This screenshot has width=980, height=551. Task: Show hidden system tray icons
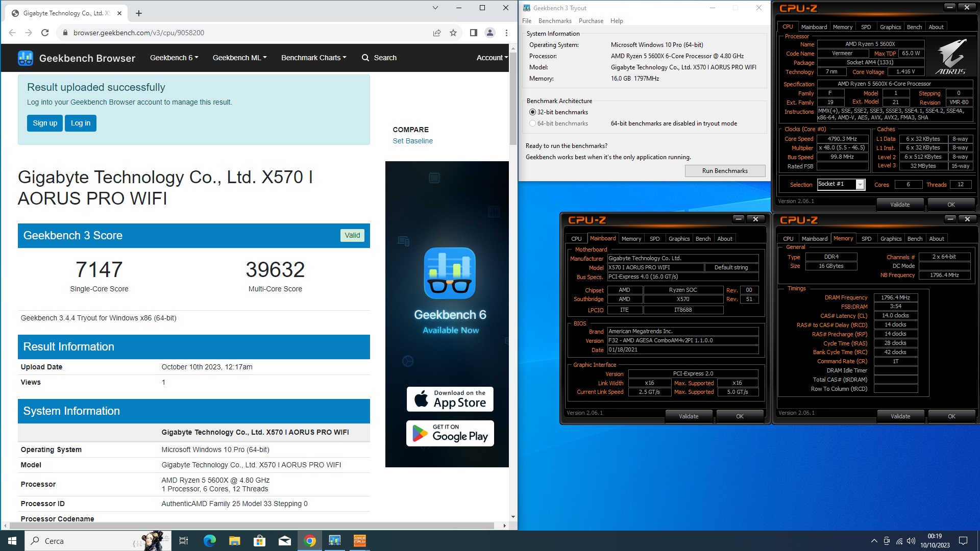click(874, 541)
